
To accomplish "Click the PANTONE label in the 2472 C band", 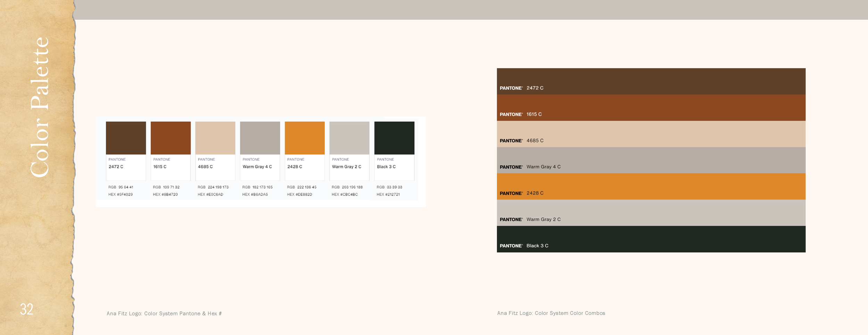I will pos(511,88).
